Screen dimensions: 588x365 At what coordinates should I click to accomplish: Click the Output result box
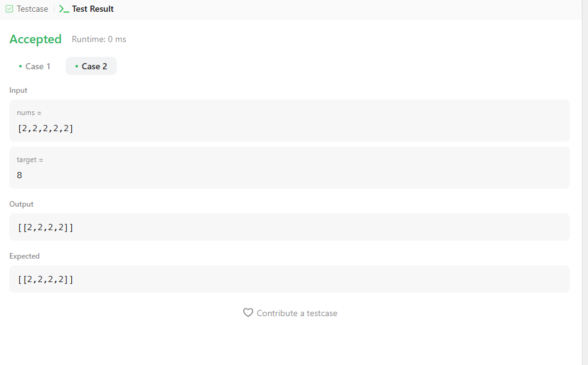pyautogui.click(x=290, y=227)
